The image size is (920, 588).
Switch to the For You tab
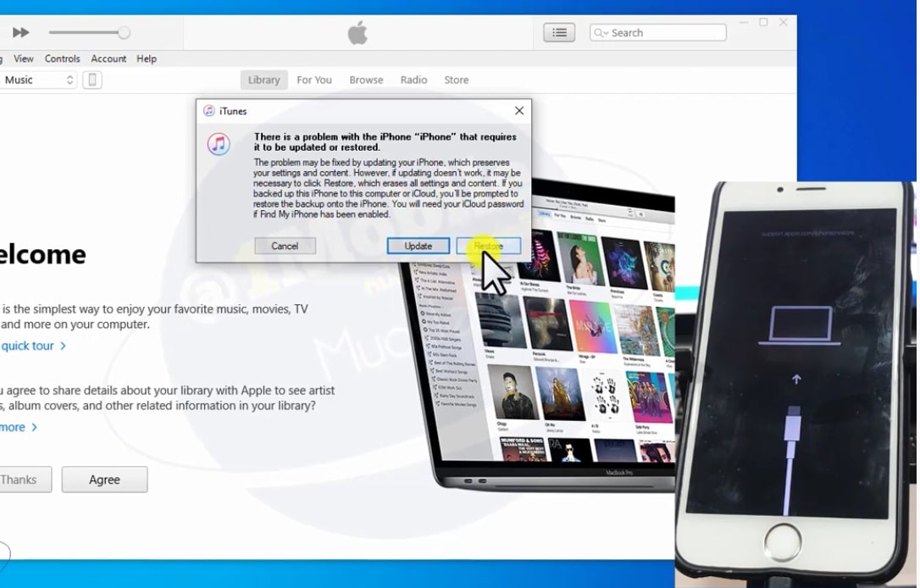click(x=314, y=80)
